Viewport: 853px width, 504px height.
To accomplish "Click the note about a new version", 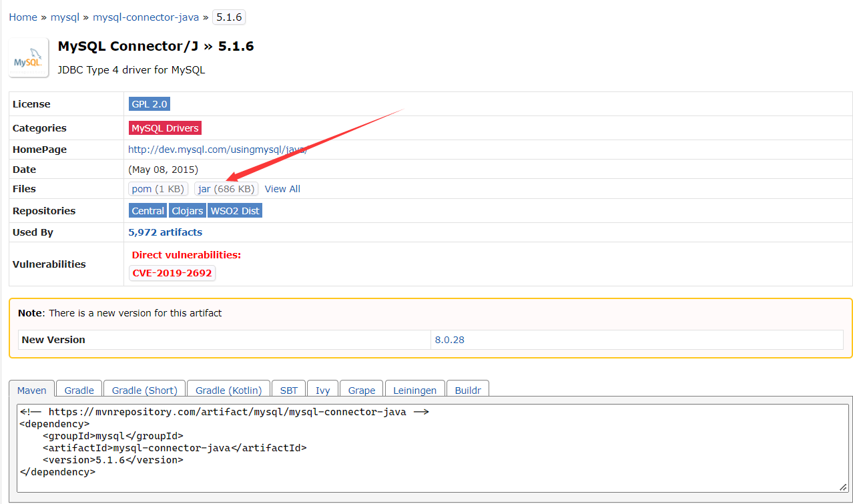I will 120,313.
